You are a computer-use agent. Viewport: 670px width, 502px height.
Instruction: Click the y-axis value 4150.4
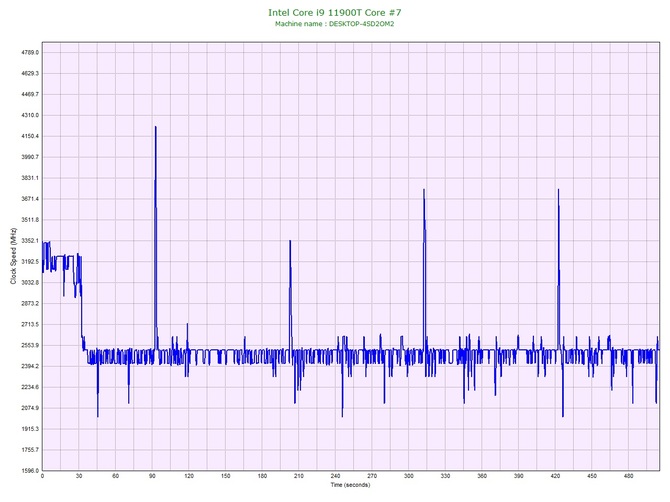pyautogui.click(x=30, y=136)
